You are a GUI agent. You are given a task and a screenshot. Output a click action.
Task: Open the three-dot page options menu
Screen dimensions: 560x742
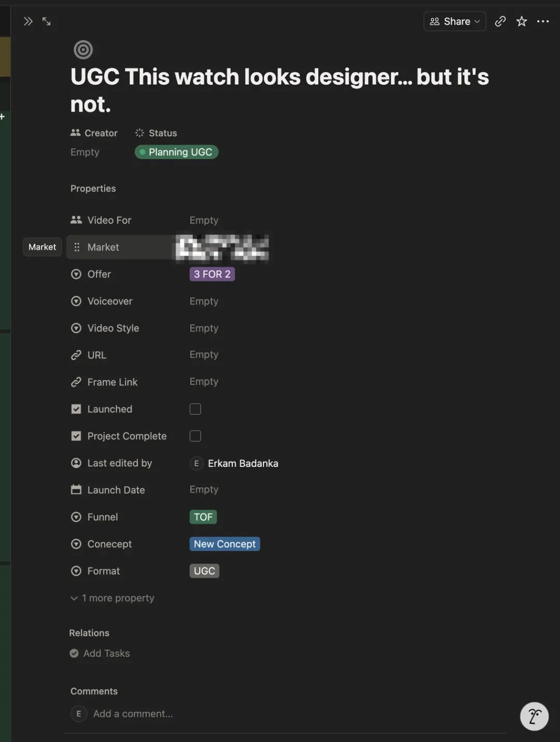tap(543, 21)
